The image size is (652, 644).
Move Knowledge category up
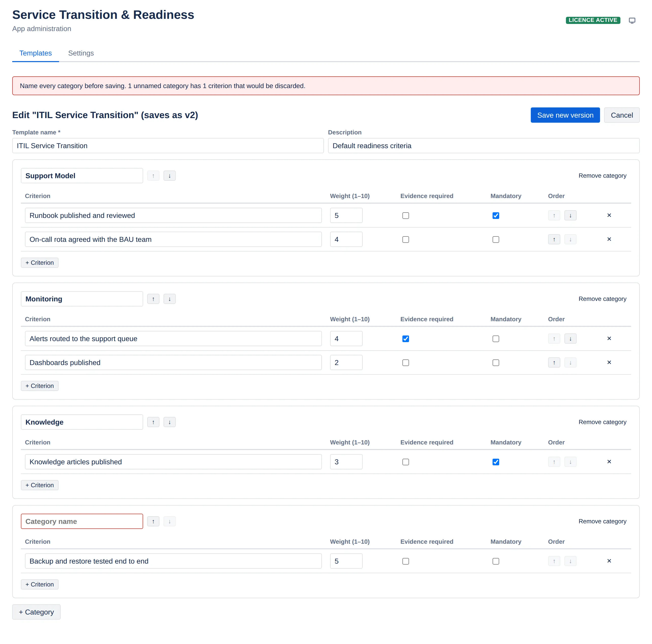tap(153, 422)
